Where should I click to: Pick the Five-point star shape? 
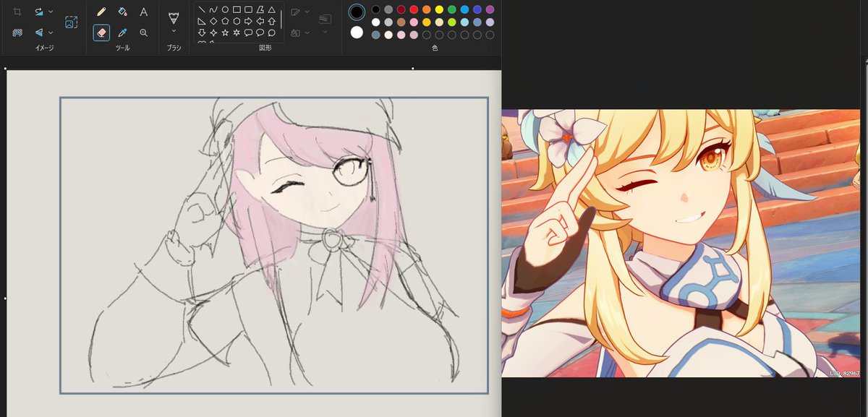pyautogui.click(x=225, y=33)
